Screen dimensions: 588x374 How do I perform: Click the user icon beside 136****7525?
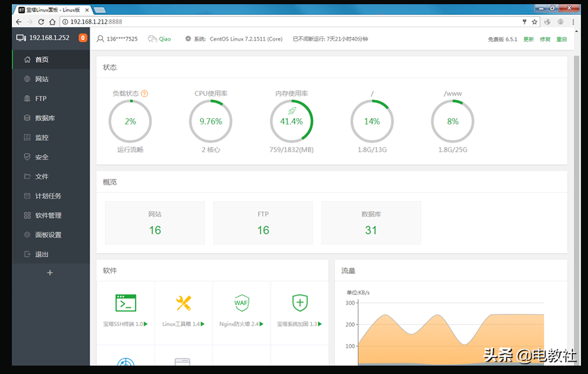[x=100, y=38]
